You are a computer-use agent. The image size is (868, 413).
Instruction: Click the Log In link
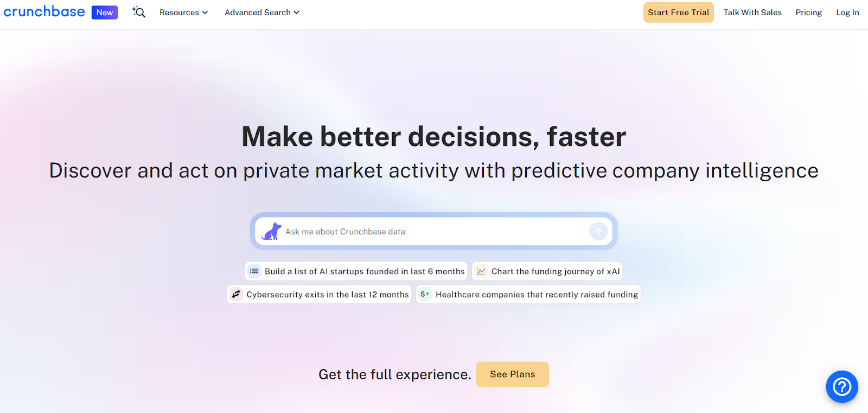(x=847, y=12)
